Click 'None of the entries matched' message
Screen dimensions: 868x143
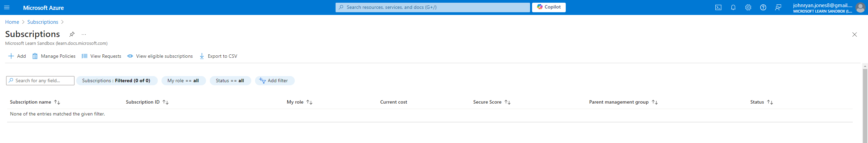(x=57, y=114)
